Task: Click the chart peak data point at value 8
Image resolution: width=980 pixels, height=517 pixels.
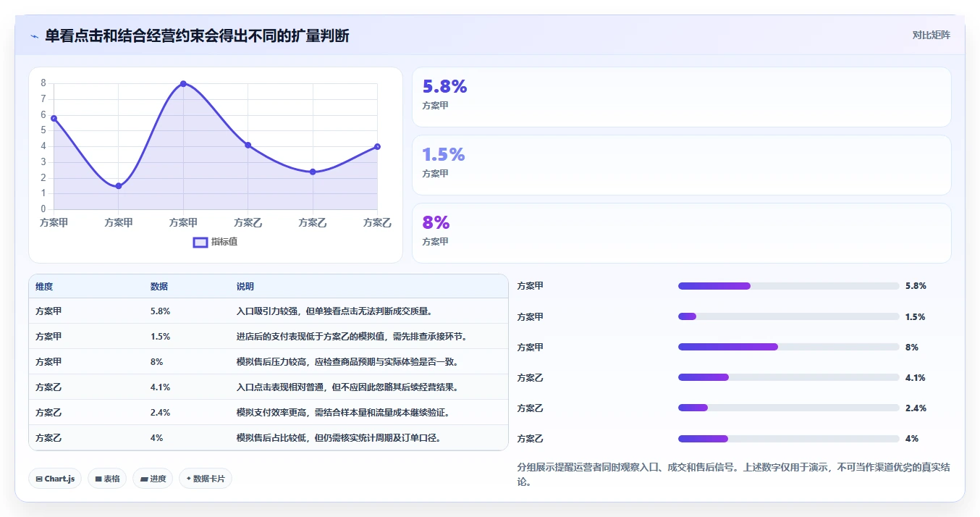Action: [x=183, y=84]
